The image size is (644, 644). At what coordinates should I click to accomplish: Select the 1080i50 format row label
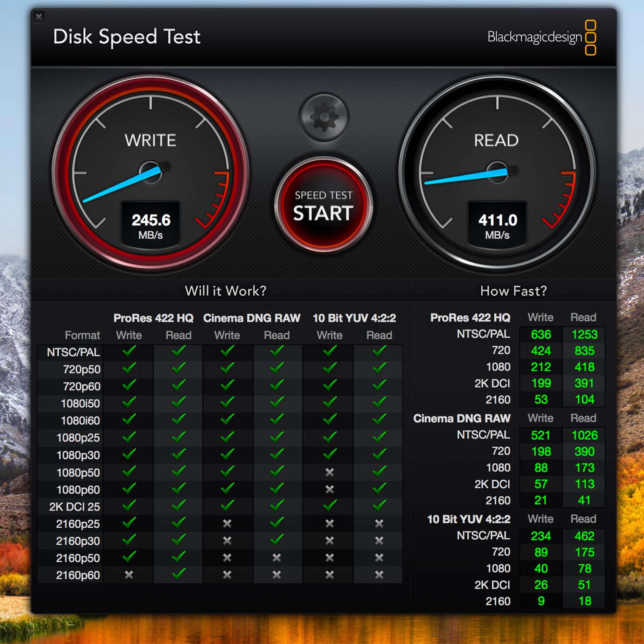point(80,403)
